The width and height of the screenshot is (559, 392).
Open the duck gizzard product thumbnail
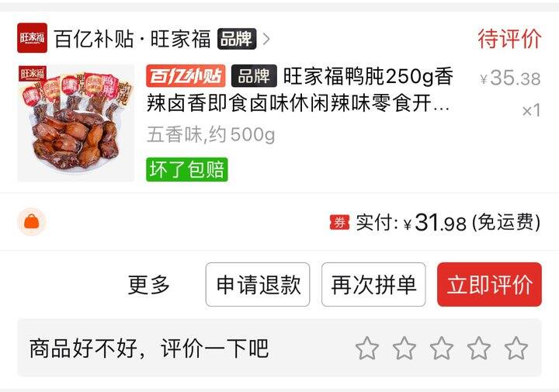(76, 123)
